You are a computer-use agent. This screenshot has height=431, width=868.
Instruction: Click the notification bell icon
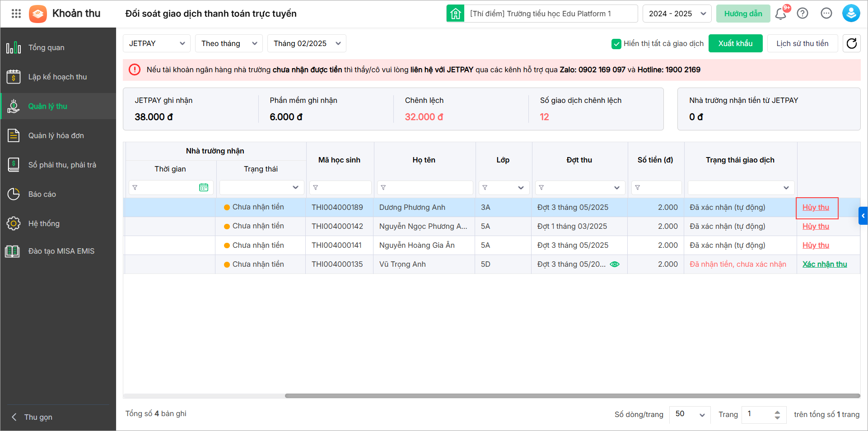point(780,14)
